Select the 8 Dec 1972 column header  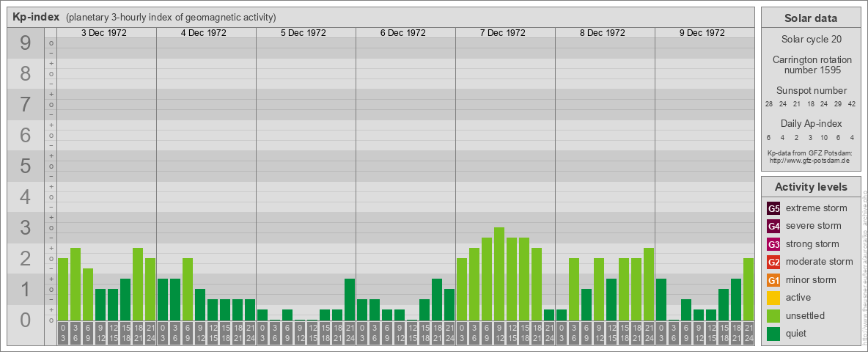[x=603, y=33]
